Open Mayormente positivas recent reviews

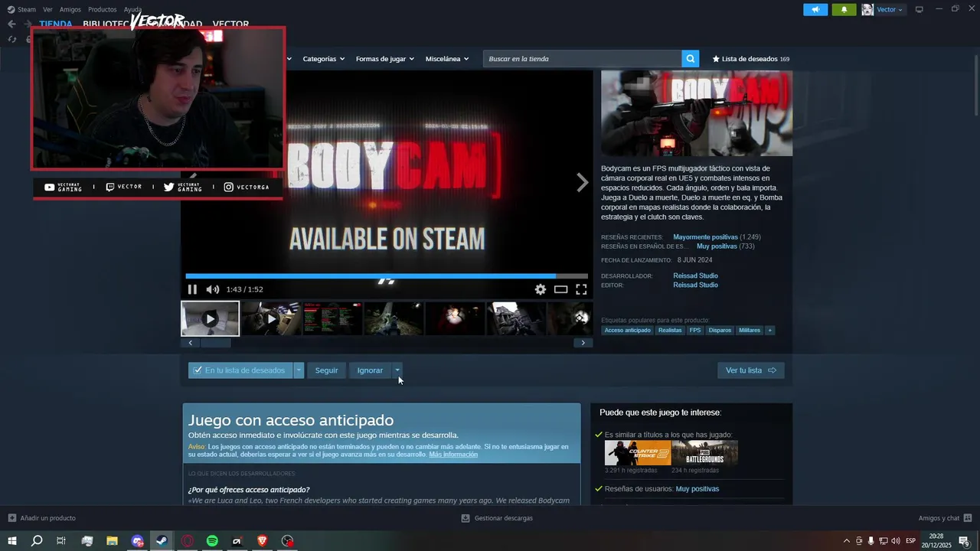[705, 237]
